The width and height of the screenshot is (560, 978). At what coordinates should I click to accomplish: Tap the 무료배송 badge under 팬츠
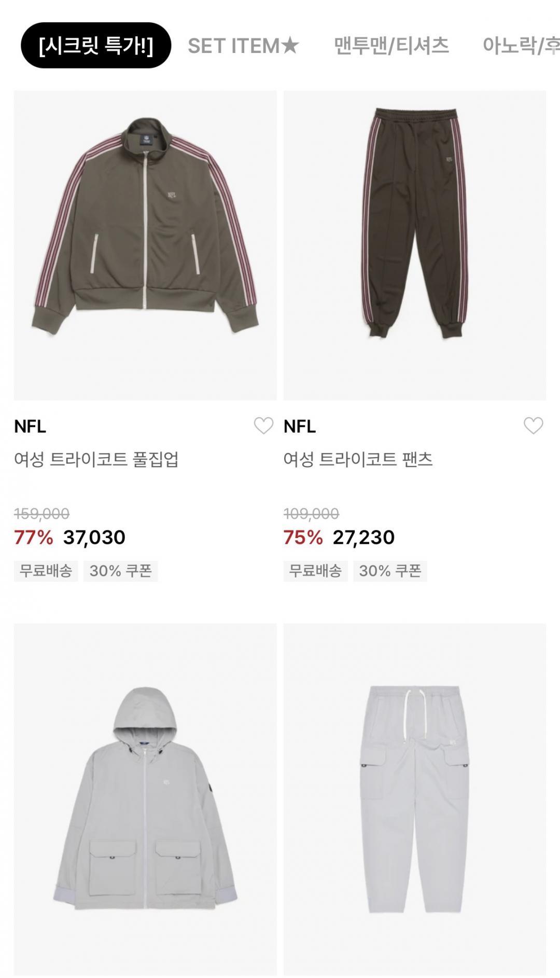[x=315, y=571]
